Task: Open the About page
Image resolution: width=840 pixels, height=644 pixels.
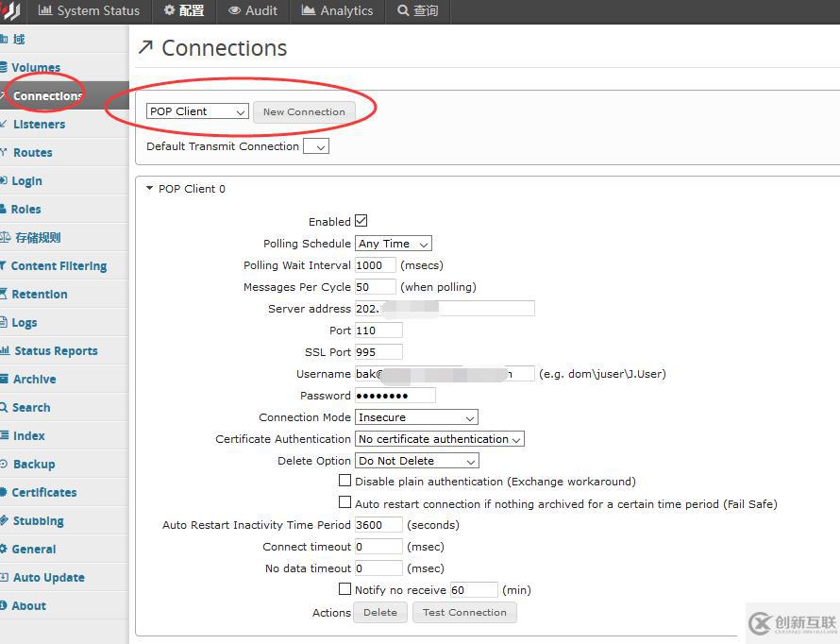Action: 64,606
